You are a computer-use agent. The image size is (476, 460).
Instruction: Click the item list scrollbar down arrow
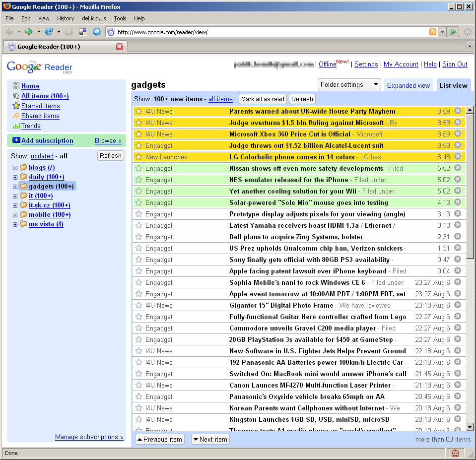[x=470, y=427]
